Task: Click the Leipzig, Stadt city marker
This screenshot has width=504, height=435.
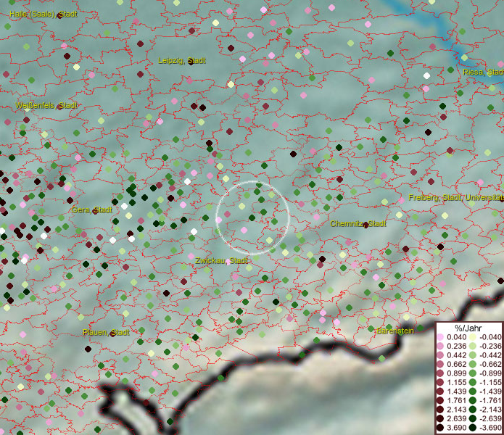Action: click(x=191, y=62)
